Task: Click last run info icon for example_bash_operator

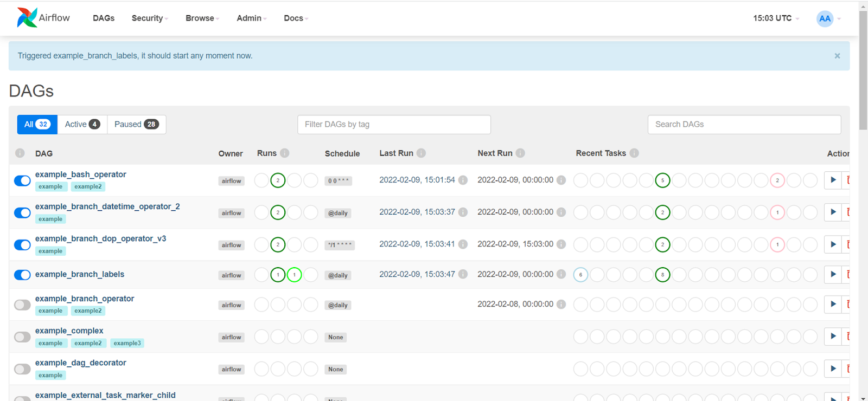Action: click(463, 180)
